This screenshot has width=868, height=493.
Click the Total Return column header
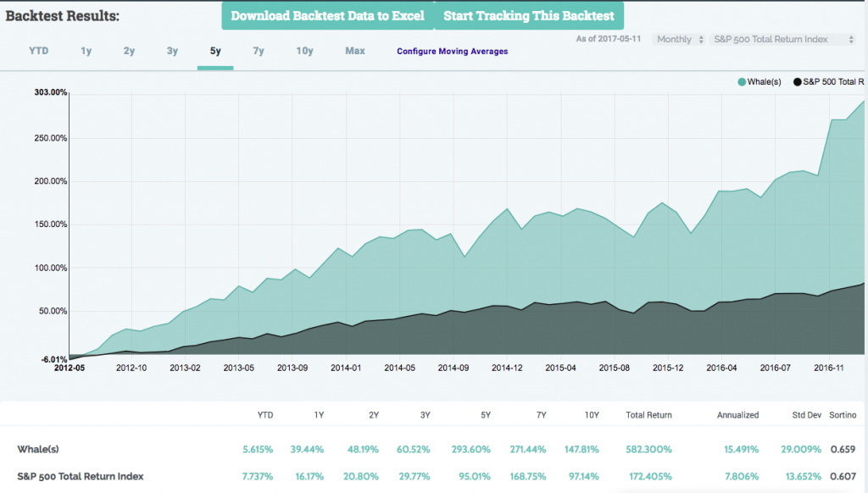coord(648,415)
